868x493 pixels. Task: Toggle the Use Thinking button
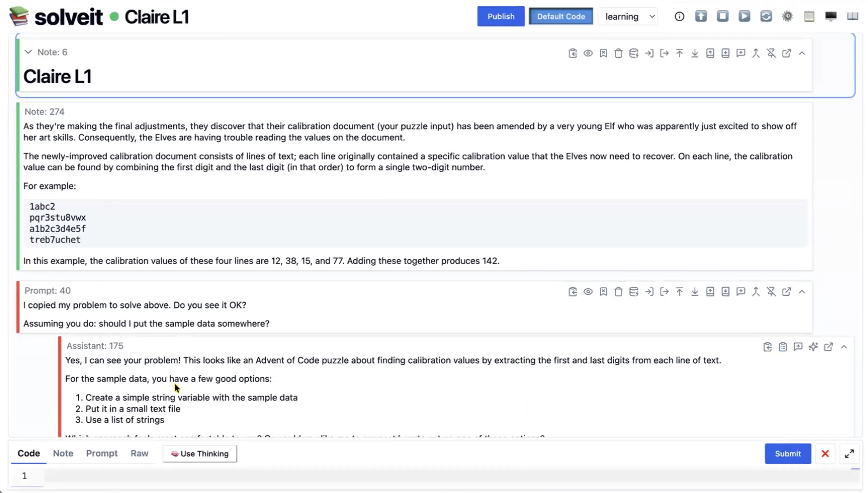tap(200, 453)
